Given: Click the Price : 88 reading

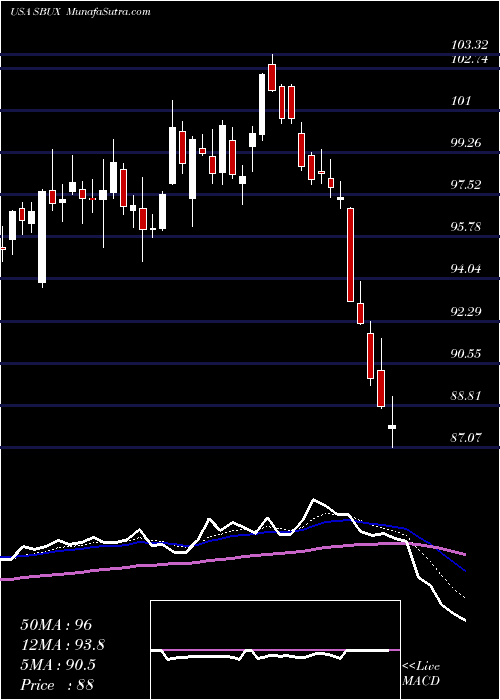Looking at the screenshot, I should (x=57, y=684).
